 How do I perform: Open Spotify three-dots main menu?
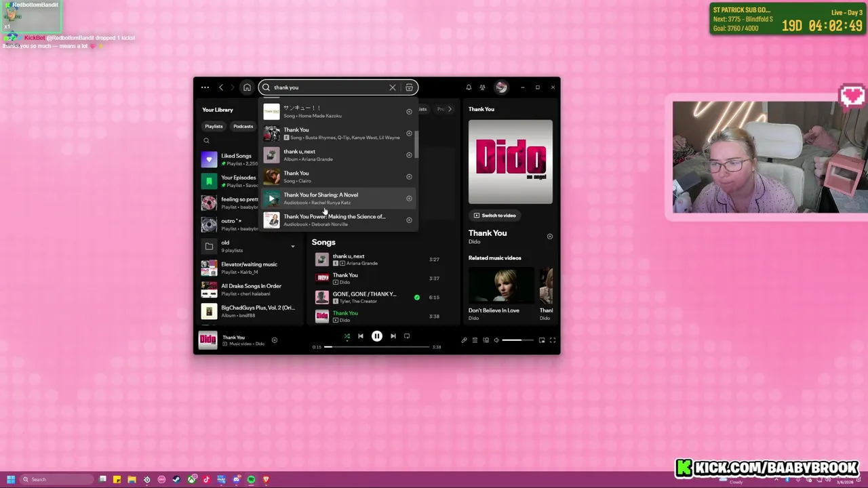click(205, 87)
